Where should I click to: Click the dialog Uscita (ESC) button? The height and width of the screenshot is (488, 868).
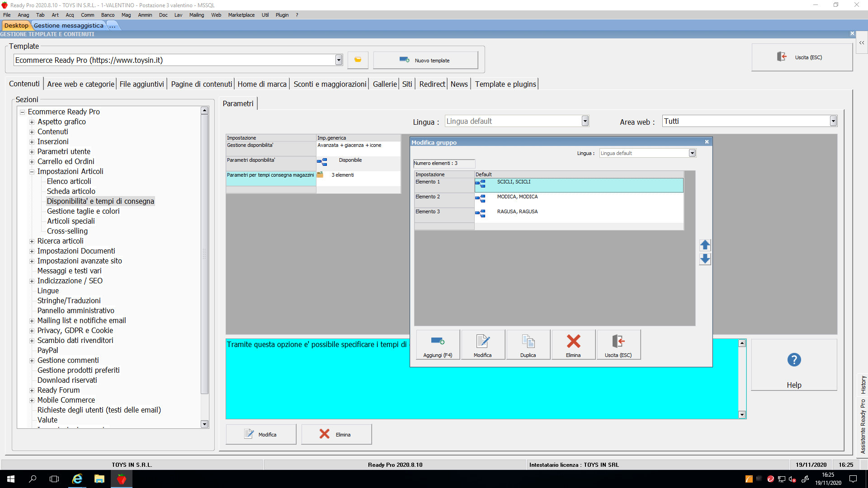point(618,345)
